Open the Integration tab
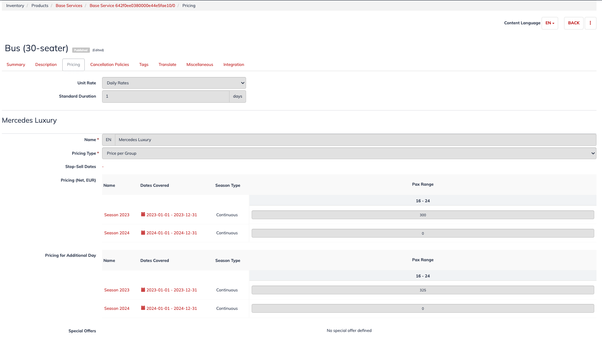The image size is (602, 364). [x=234, y=64]
